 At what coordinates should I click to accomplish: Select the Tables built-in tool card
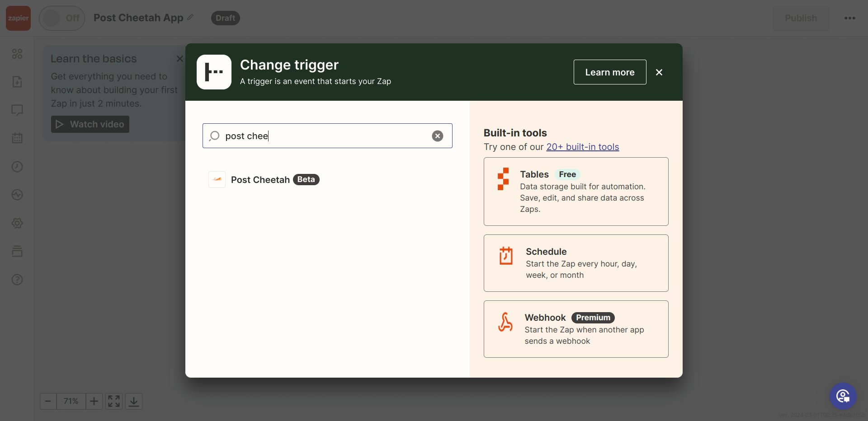click(x=576, y=192)
